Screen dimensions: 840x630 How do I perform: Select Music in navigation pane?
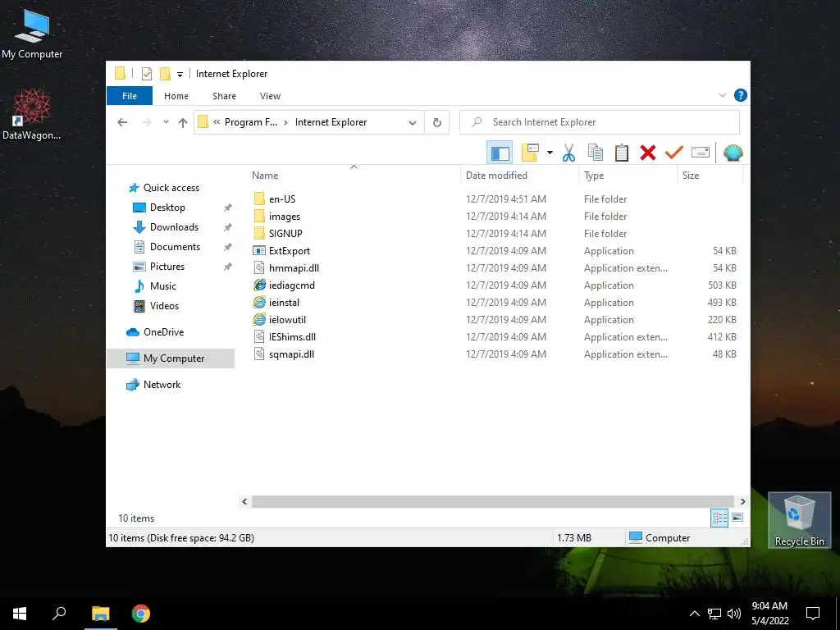coord(163,286)
